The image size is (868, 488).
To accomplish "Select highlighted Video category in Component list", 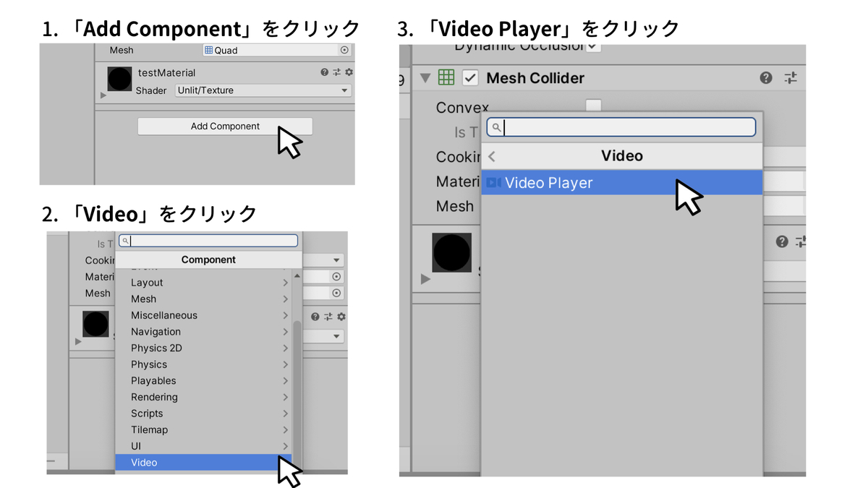I will click(203, 463).
